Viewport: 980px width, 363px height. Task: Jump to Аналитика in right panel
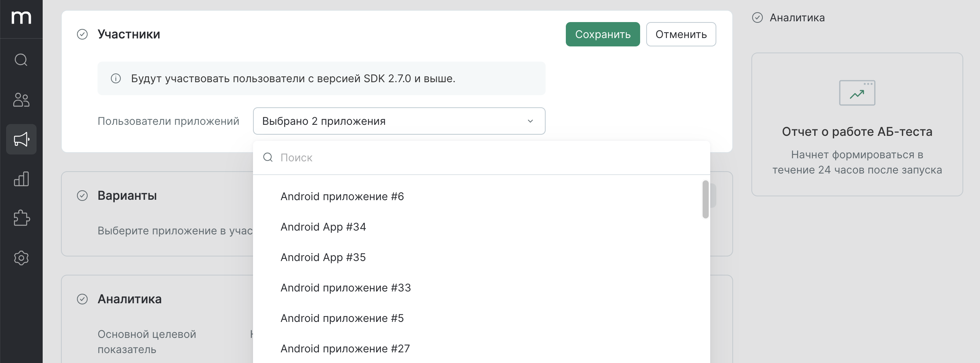[797, 18]
